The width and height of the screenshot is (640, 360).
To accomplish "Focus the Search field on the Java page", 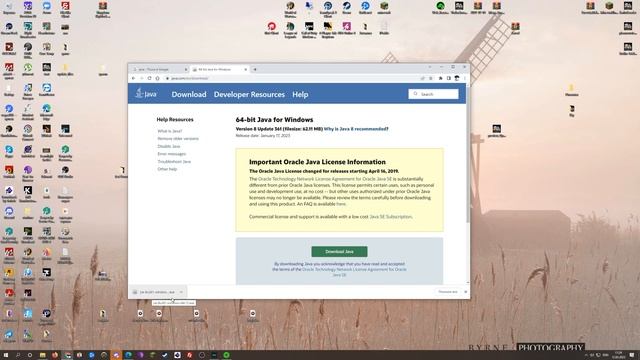I will pos(433,94).
